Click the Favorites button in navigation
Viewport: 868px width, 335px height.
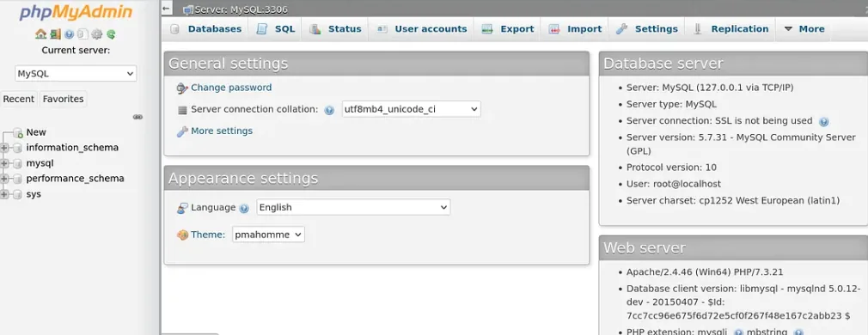pos(63,99)
